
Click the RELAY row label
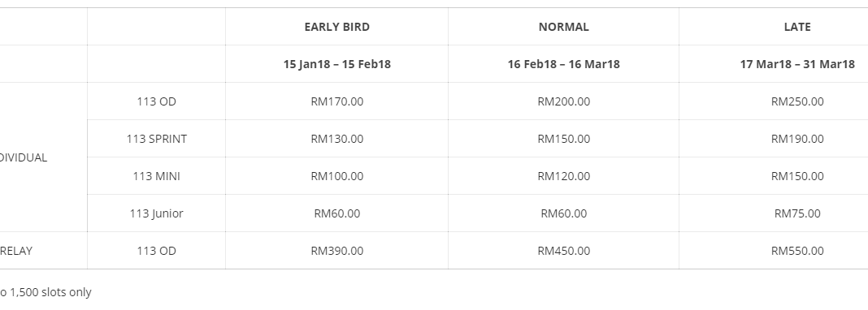[16, 251]
